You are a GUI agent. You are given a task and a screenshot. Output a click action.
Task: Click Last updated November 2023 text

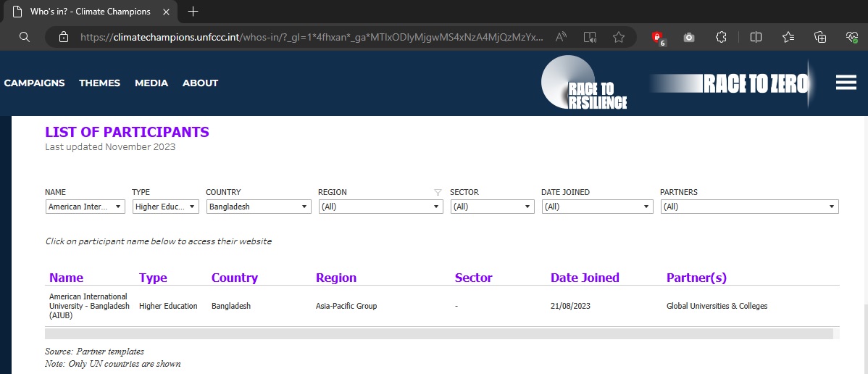pyautogui.click(x=110, y=147)
